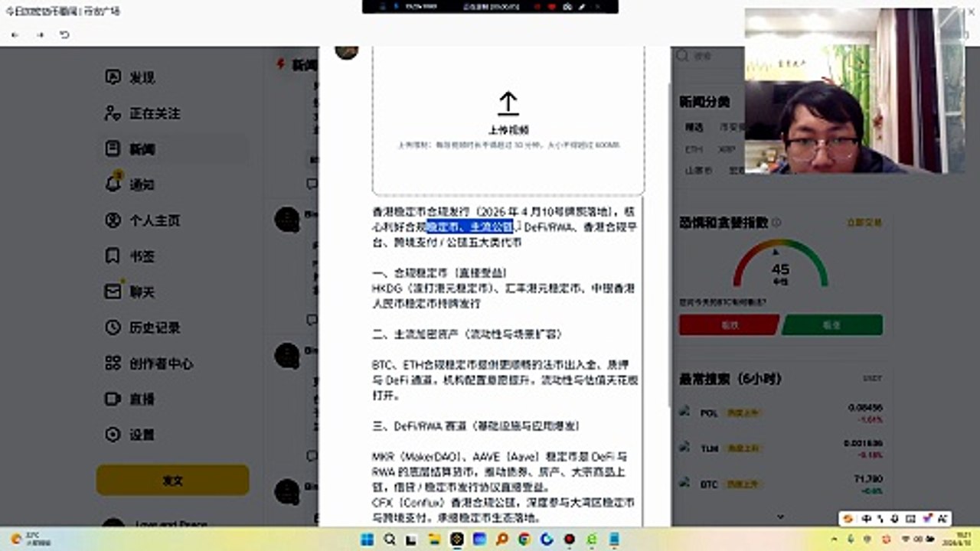
Task: Open the TLM row in most searched
Action: tap(781, 448)
